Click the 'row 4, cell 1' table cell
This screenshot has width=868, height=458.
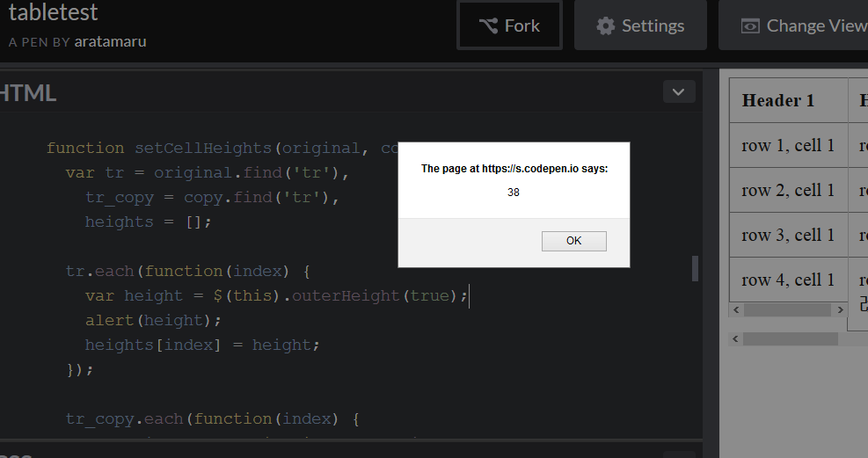point(788,280)
